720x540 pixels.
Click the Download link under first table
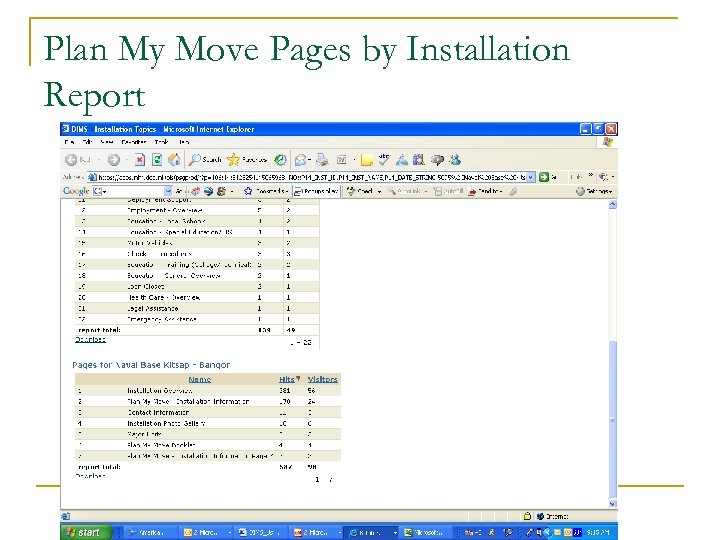(90, 339)
